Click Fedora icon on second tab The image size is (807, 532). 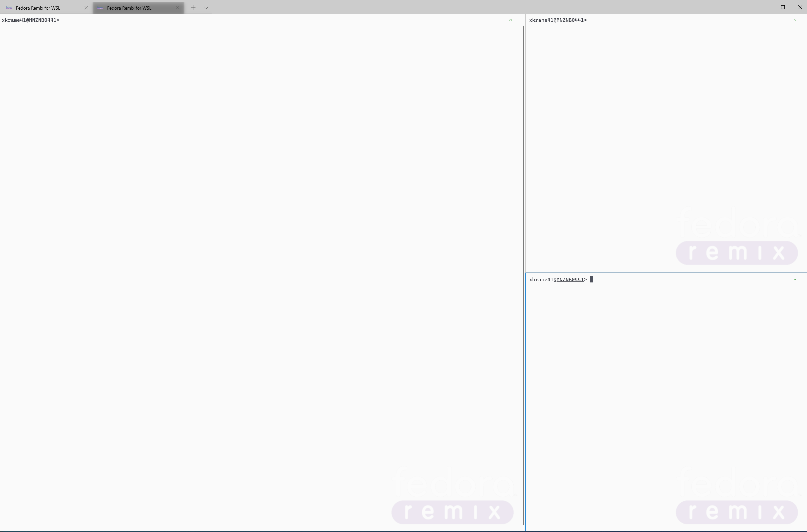(x=100, y=8)
